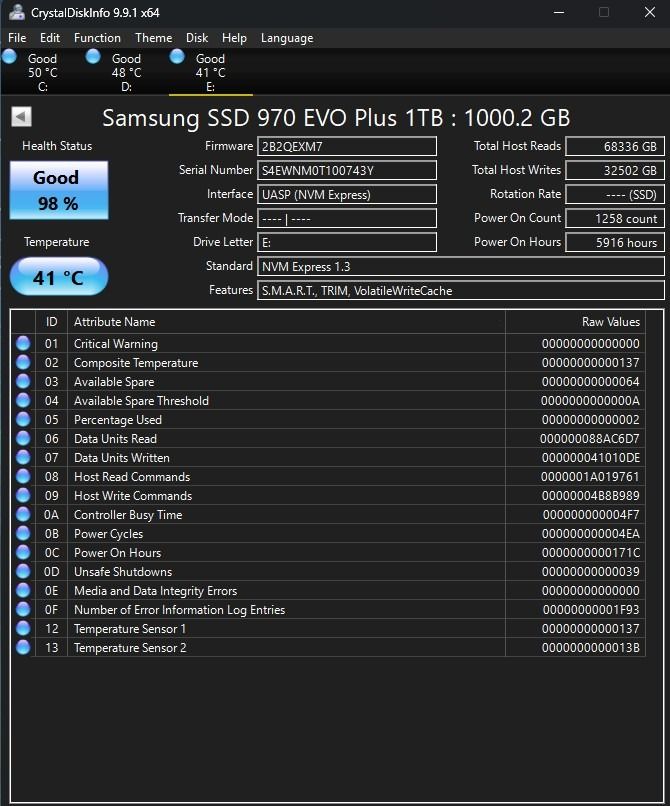Click status orb of Controller Busy Time row
This screenshot has height=806, width=670.
coord(23,514)
